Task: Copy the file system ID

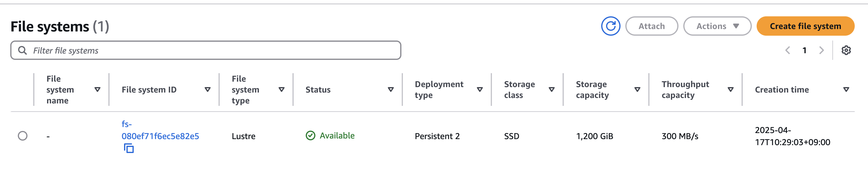Action: tap(129, 148)
